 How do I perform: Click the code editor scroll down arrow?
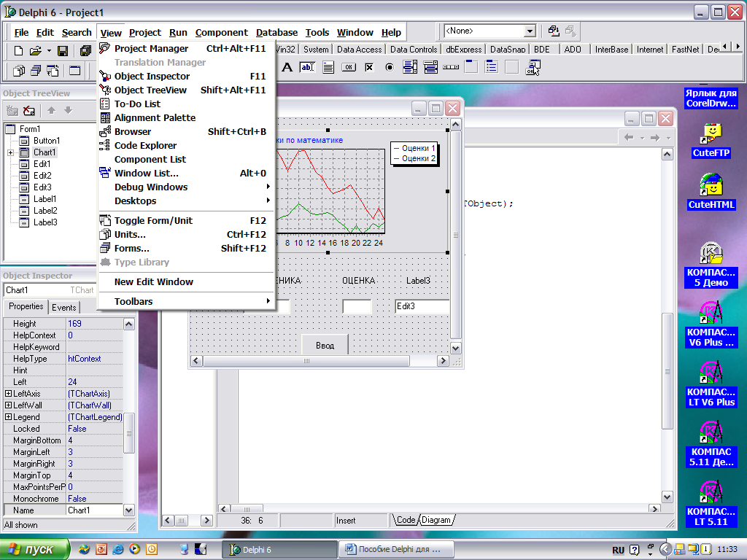click(667, 497)
